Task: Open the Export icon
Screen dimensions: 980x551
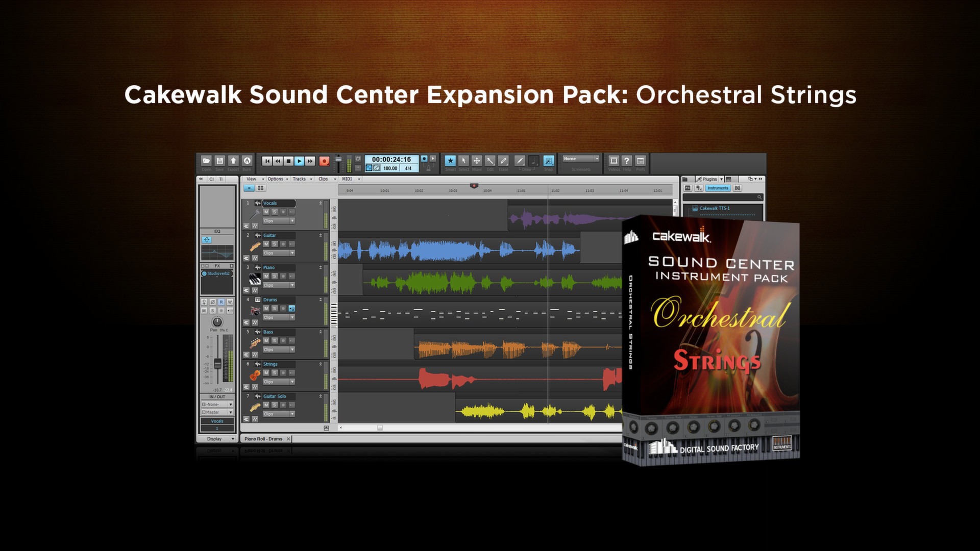Action: point(233,161)
